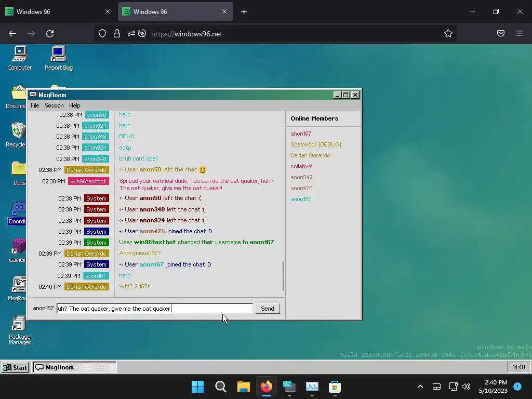Select anon476 in Online Members
Screen dimensions: 532x399
pos(301,188)
